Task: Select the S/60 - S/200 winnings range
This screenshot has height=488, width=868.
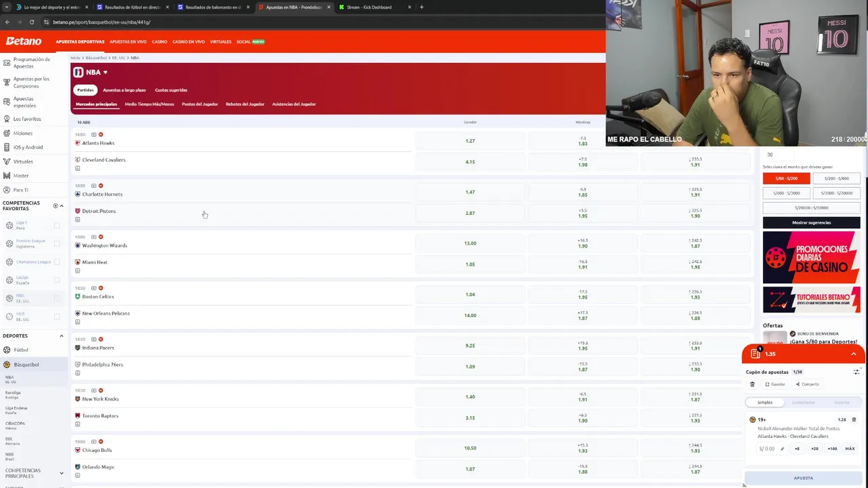Action: click(786, 178)
